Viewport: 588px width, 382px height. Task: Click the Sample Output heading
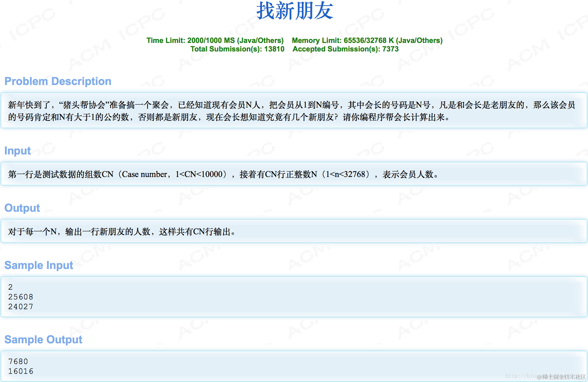pyautogui.click(x=43, y=340)
